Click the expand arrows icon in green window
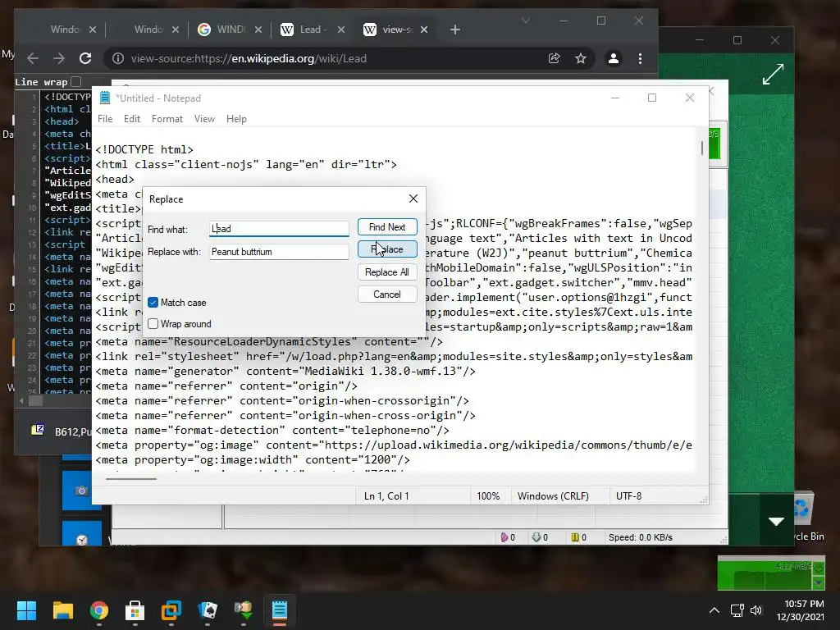This screenshot has height=630, width=840. point(773,74)
